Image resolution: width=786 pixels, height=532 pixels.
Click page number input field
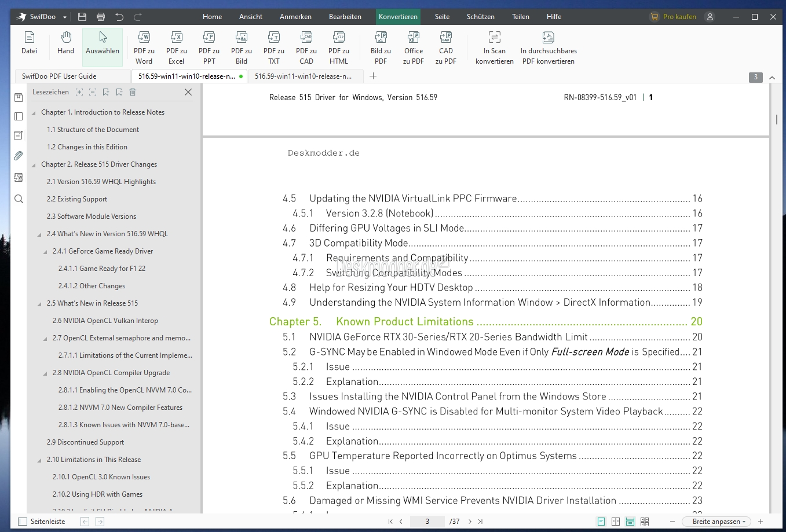coord(427,522)
